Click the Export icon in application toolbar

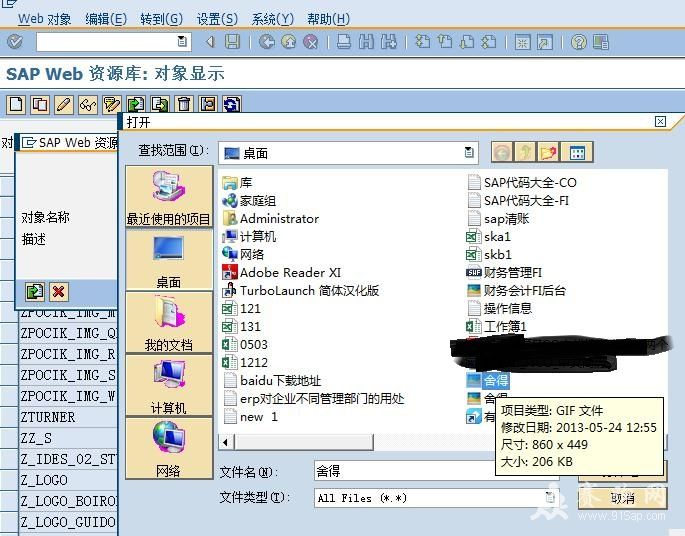[x=160, y=104]
